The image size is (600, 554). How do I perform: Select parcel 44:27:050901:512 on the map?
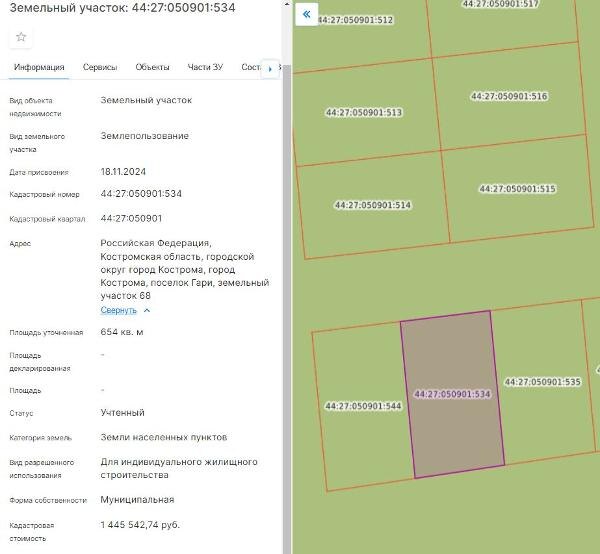click(355, 20)
